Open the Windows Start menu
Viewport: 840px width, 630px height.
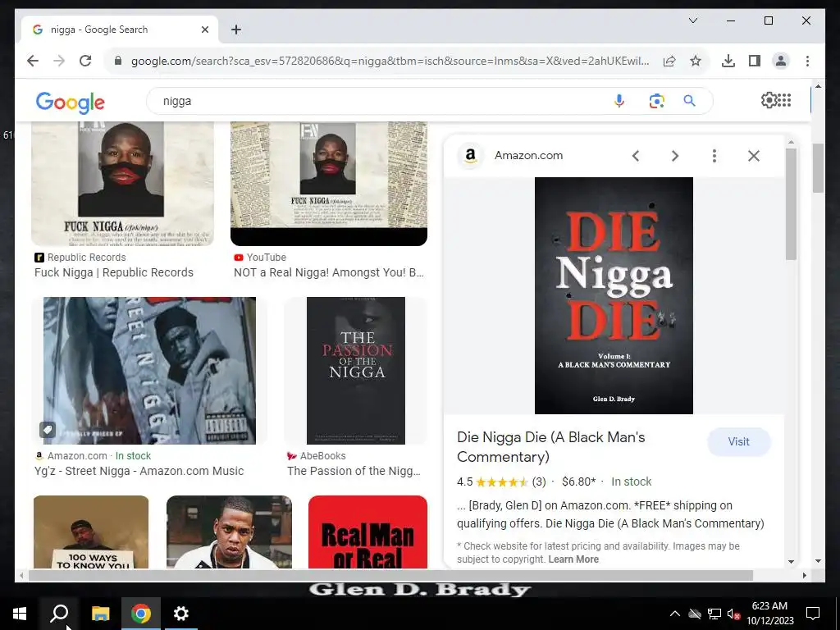(20, 614)
